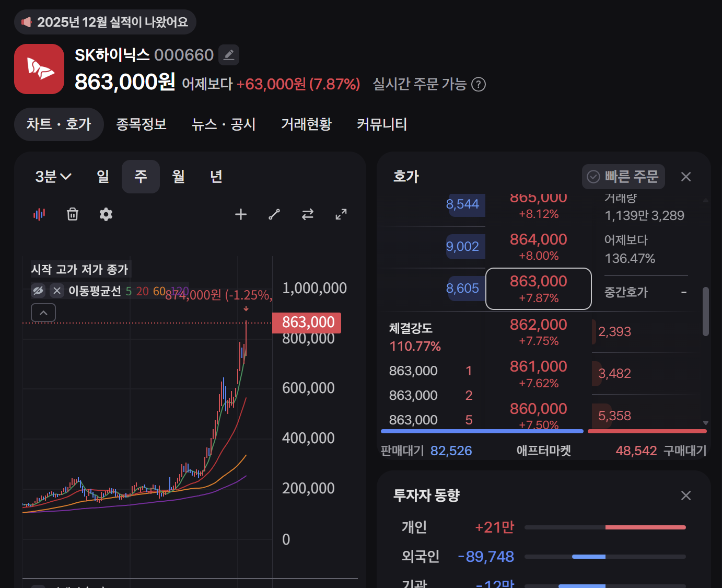Screen dimensions: 722x588
Task: Click the 호가 panel vertical scrollbar thumb
Action: tap(706, 312)
